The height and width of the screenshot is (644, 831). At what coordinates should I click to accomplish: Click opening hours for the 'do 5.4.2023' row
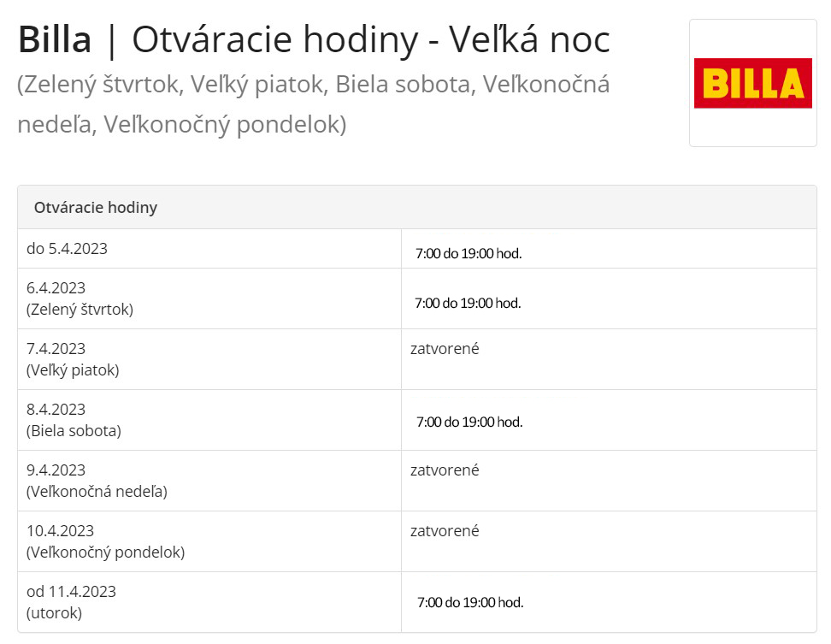[x=468, y=253]
